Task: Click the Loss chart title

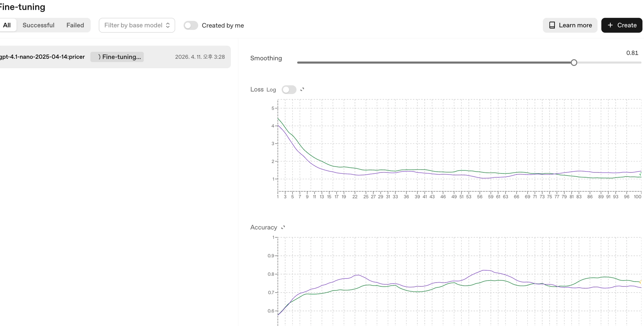Action: (257, 89)
